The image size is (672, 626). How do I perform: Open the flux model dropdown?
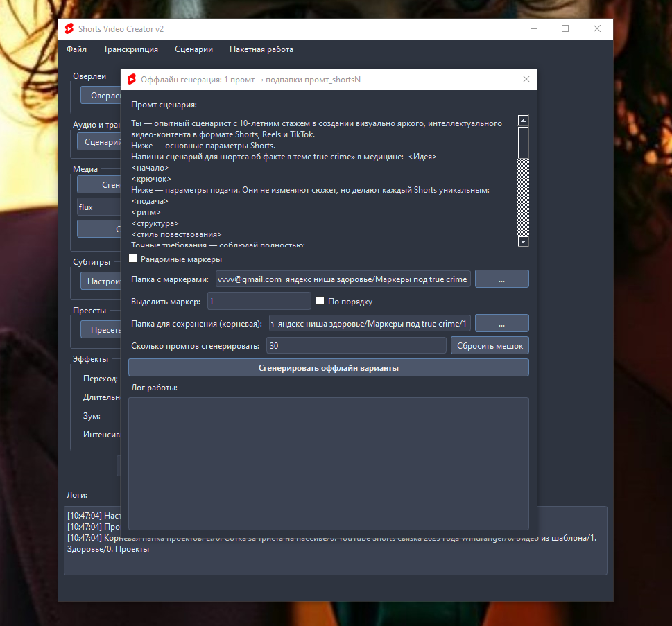tap(99, 207)
